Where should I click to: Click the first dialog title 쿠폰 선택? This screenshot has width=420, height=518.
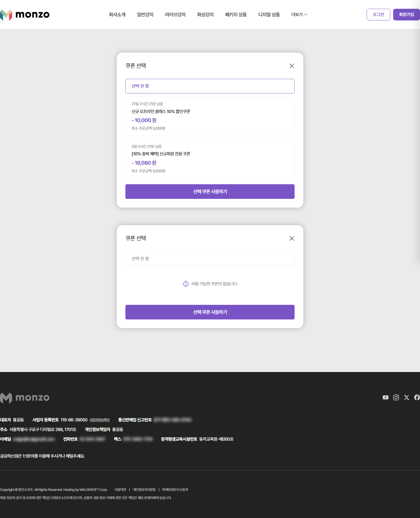tap(136, 66)
